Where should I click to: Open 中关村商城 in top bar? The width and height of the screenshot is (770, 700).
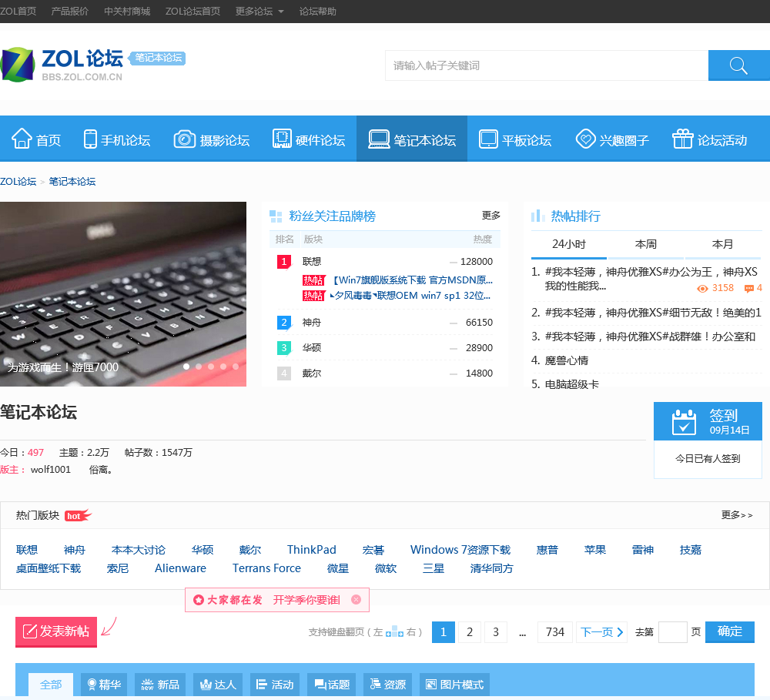point(127,12)
